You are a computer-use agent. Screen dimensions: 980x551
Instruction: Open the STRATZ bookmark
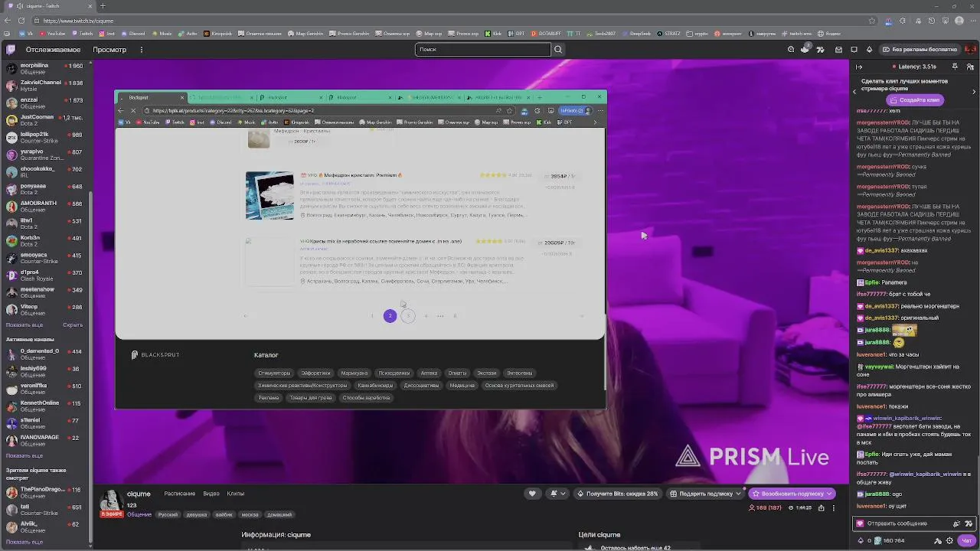tap(668, 34)
